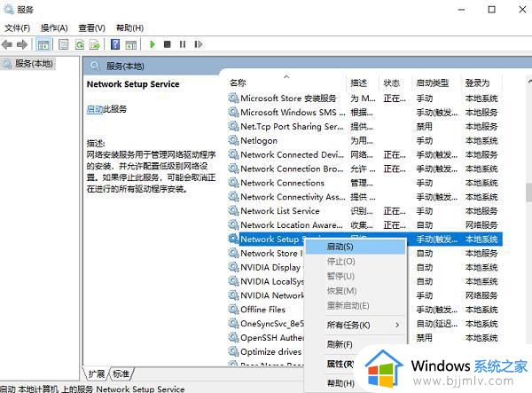Viewport: 532px width, 393px height.
Task: Click the Properties toolbar icon
Action: click(64, 44)
